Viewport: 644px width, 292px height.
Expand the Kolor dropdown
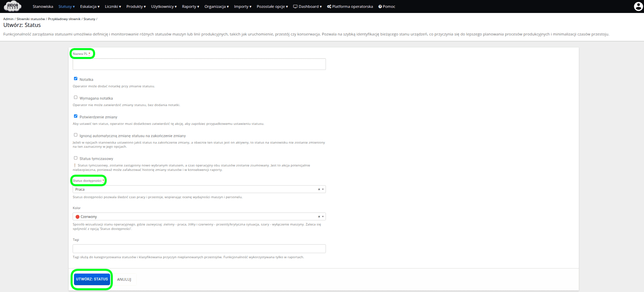click(323, 217)
